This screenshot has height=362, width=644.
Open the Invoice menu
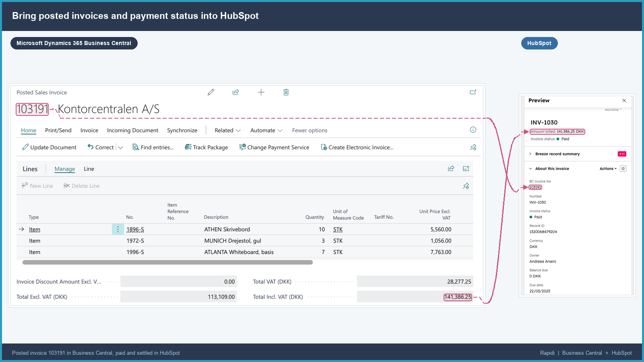pyautogui.click(x=89, y=130)
